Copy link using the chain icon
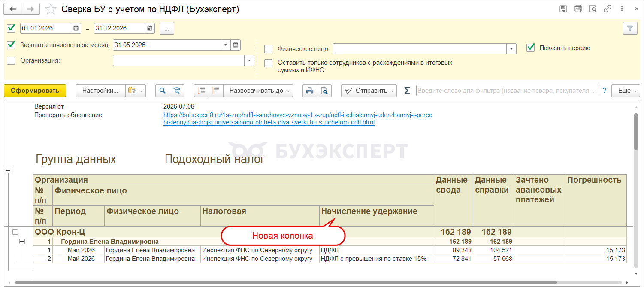644x287 pixels. [607, 9]
